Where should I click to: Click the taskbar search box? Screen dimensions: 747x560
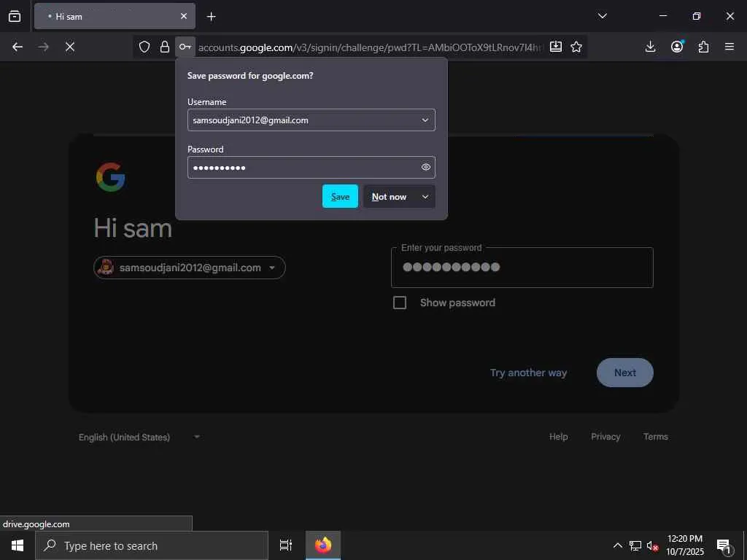pos(152,545)
